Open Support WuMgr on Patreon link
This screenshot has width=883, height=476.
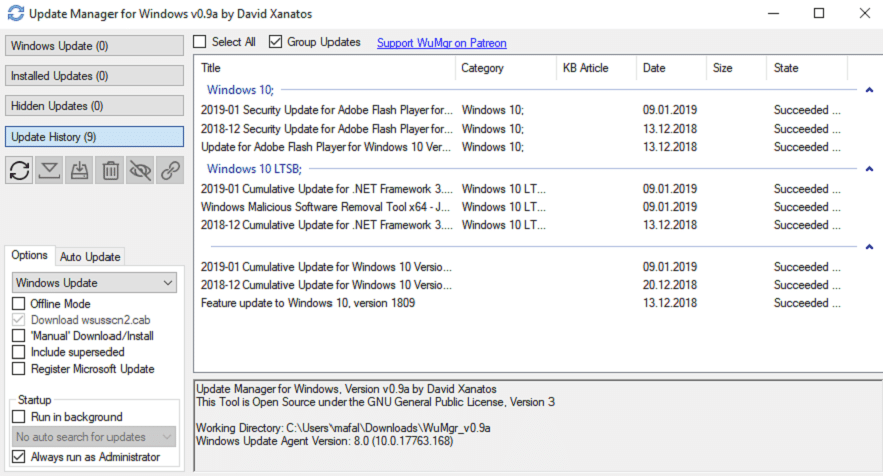[x=442, y=43]
